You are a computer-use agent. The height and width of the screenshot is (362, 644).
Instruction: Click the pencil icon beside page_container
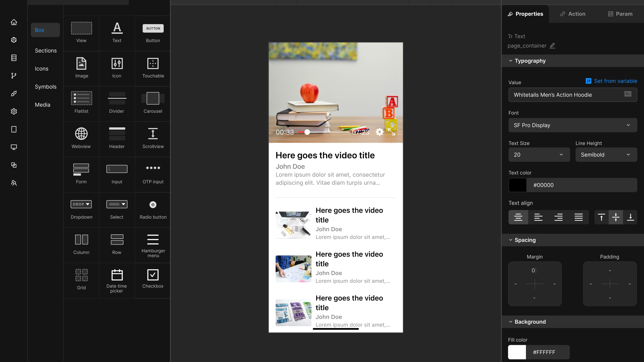552,46
